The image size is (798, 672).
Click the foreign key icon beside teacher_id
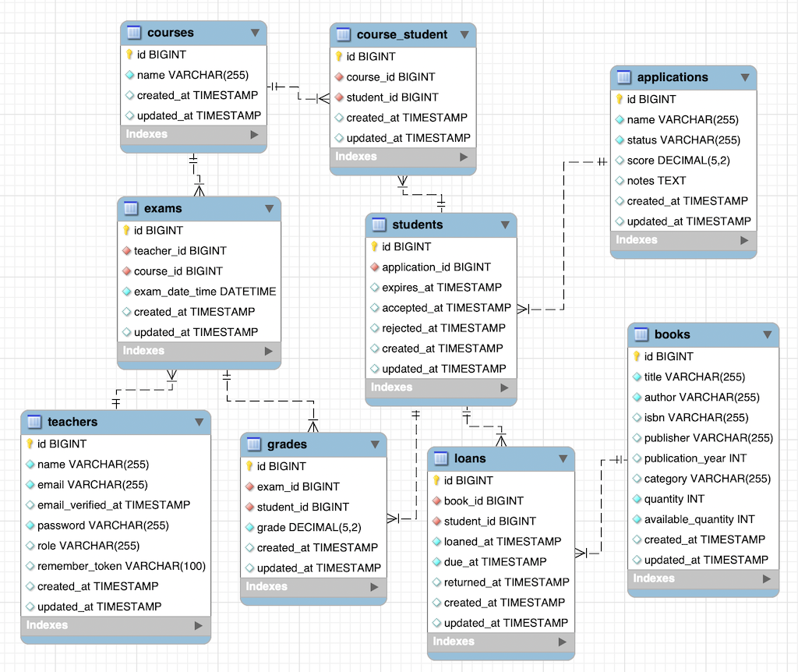(126, 251)
